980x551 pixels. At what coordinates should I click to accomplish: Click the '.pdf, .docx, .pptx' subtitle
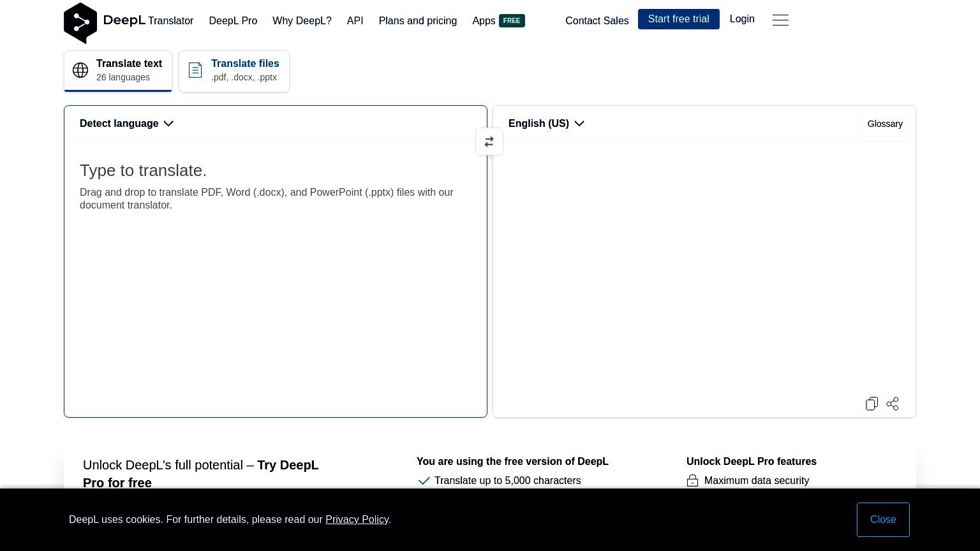(x=244, y=77)
